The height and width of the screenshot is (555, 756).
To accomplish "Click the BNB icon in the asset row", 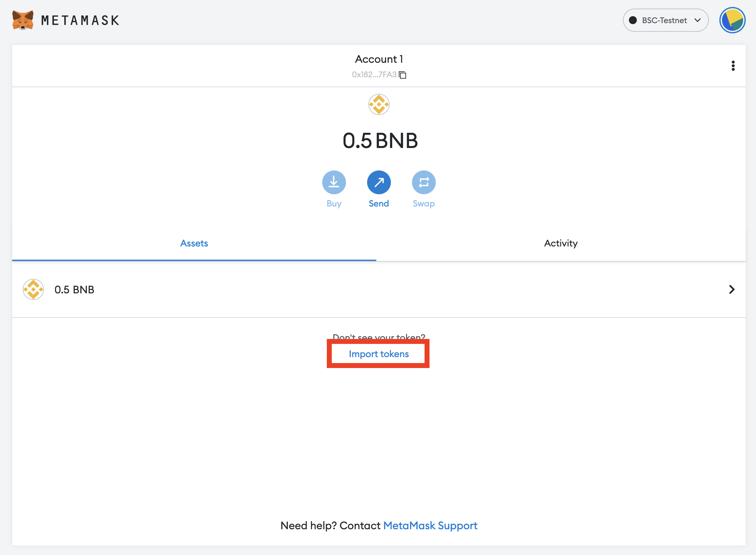I will coord(33,289).
